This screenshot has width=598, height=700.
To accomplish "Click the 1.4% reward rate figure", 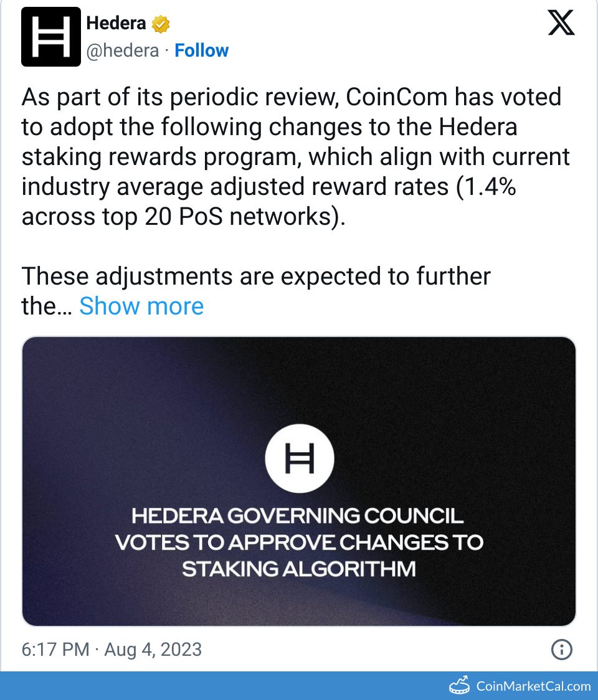I will tap(486, 187).
